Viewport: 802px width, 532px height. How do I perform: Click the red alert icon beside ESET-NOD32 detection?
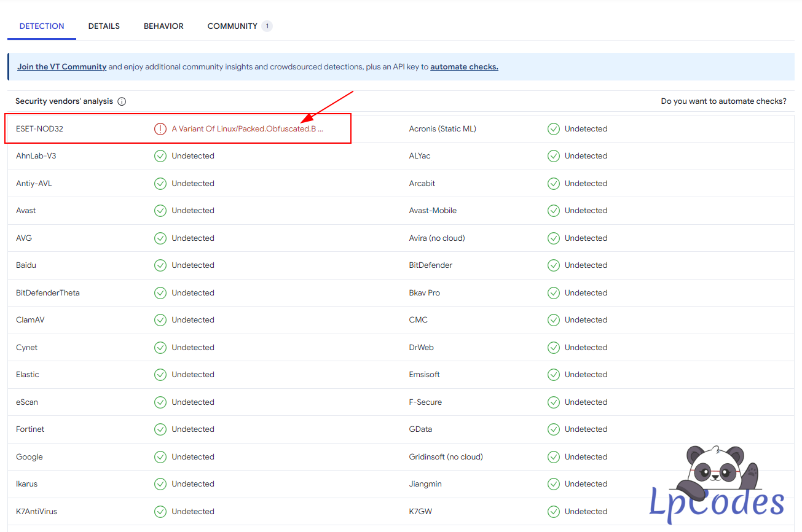pos(160,129)
